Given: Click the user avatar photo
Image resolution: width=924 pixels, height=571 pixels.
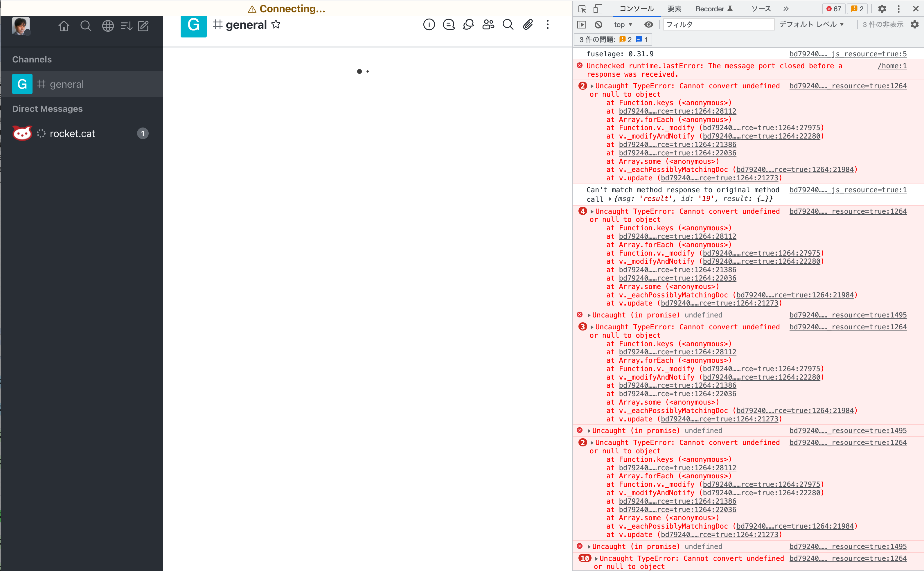Looking at the screenshot, I should click(21, 26).
